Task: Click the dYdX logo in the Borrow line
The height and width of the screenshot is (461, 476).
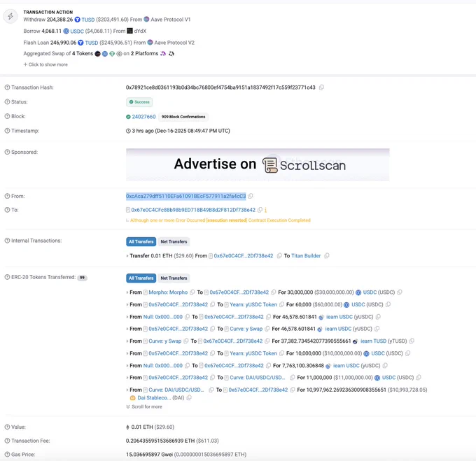Action: pos(129,31)
